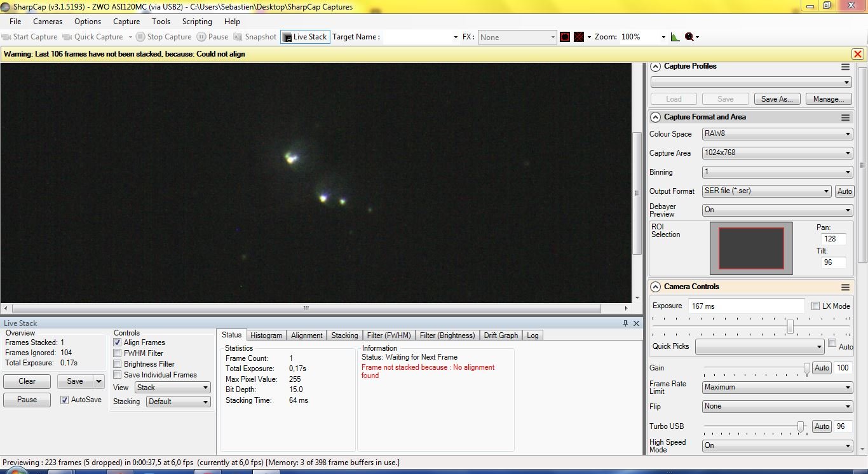Take a Snapshot from the toolbar
This screenshot has width=868, height=474.
[x=255, y=37]
